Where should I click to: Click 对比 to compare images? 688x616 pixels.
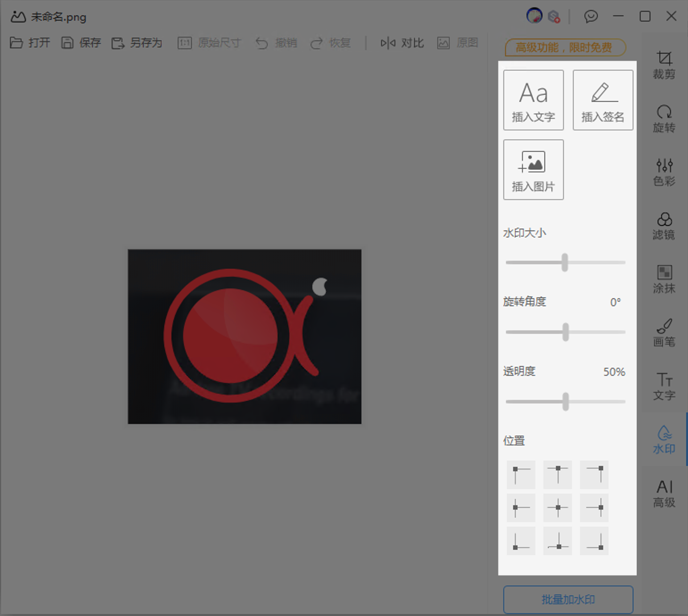point(402,43)
